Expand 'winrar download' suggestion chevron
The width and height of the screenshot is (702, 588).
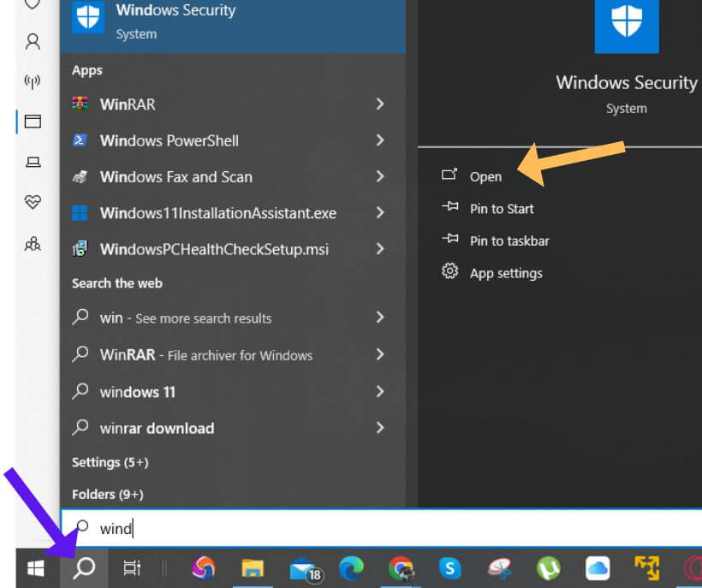(x=380, y=428)
